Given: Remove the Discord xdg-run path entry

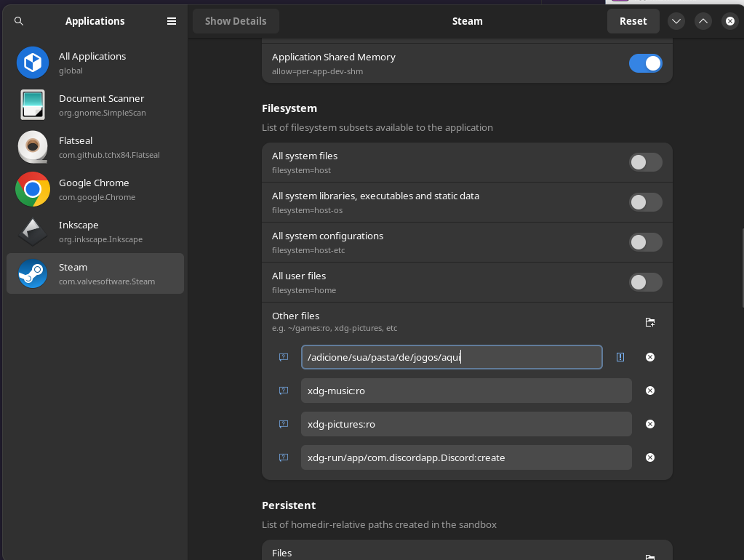Looking at the screenshot, I should point(650,457).
